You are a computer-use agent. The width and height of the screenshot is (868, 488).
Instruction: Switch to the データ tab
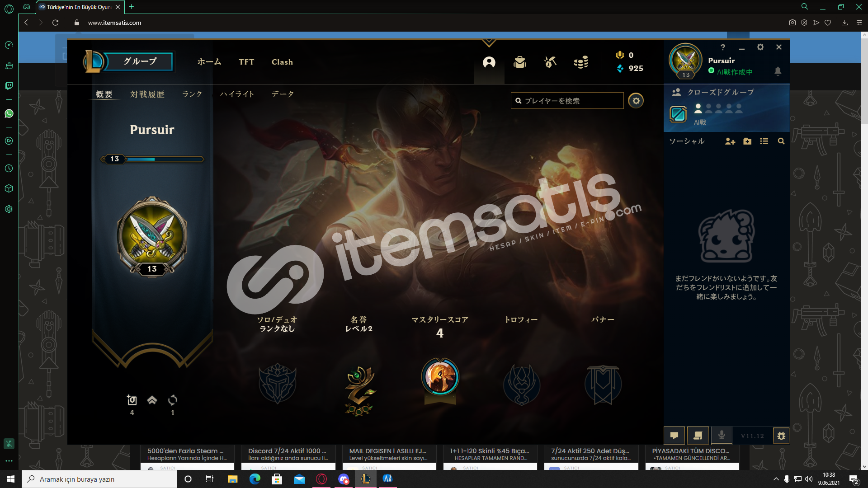tap(283, 94)
